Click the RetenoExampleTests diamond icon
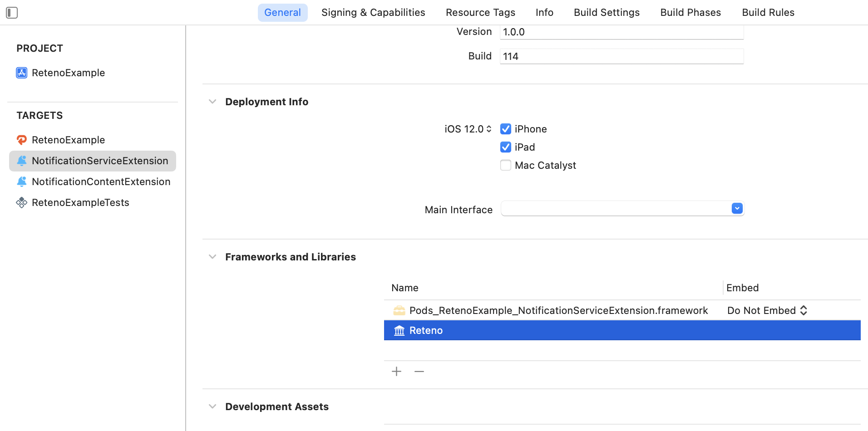Image resolution: width=868 pixels, height=431 pixels. click(21, 202)
